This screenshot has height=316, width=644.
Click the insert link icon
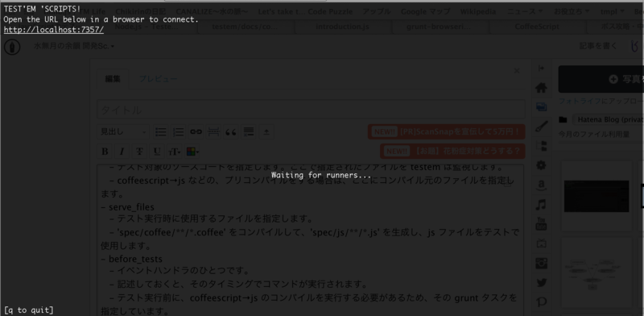click(x=196, y=131)
